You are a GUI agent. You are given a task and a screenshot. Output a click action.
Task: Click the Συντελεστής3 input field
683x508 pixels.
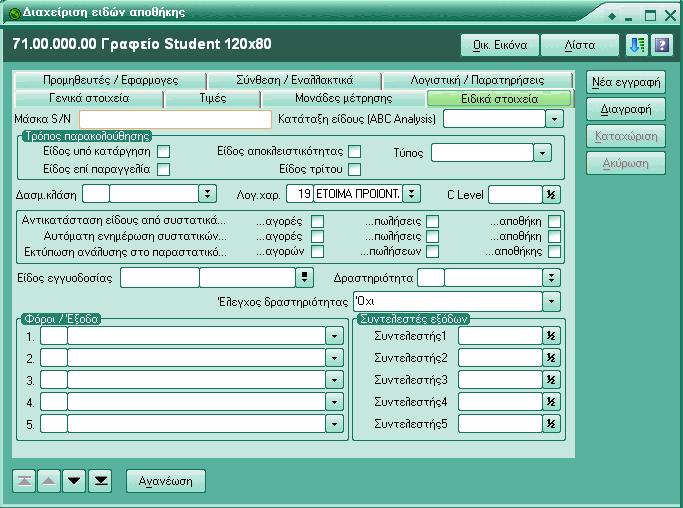coord(500,380)
